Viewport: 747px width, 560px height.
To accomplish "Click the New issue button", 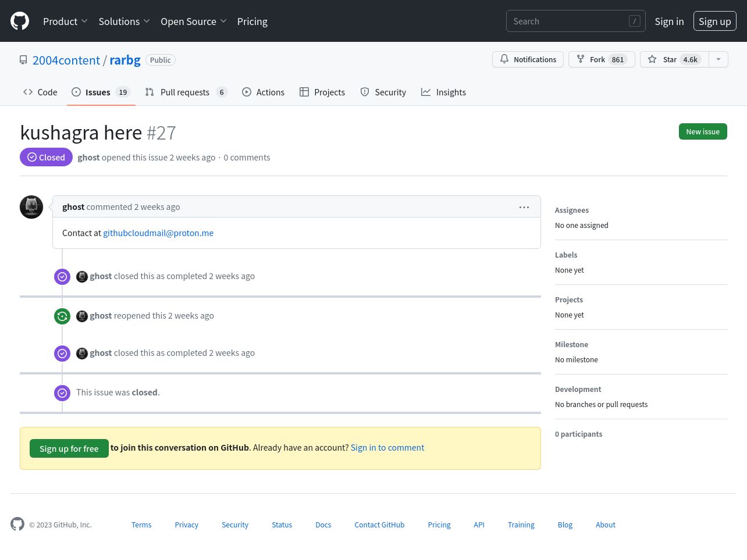I will 703,131.
